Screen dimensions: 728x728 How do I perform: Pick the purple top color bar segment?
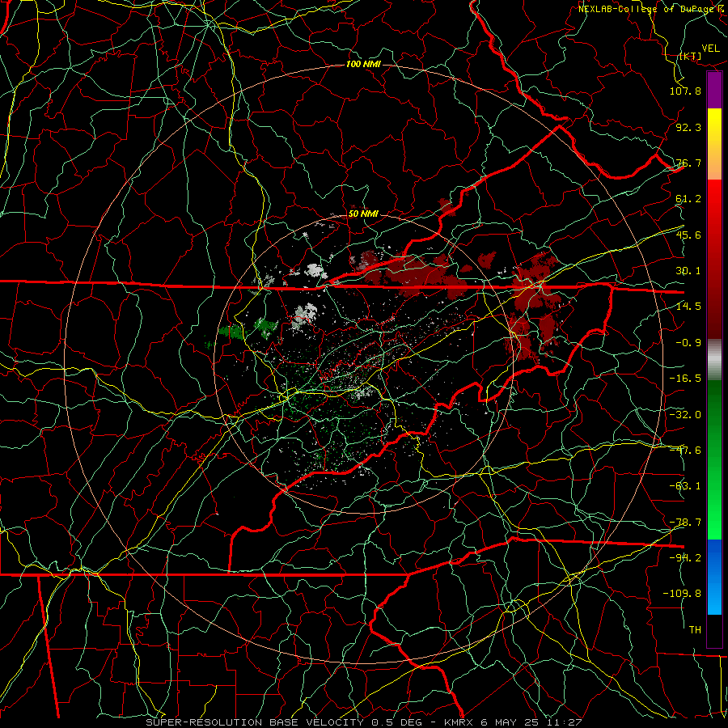click(714, 91)
